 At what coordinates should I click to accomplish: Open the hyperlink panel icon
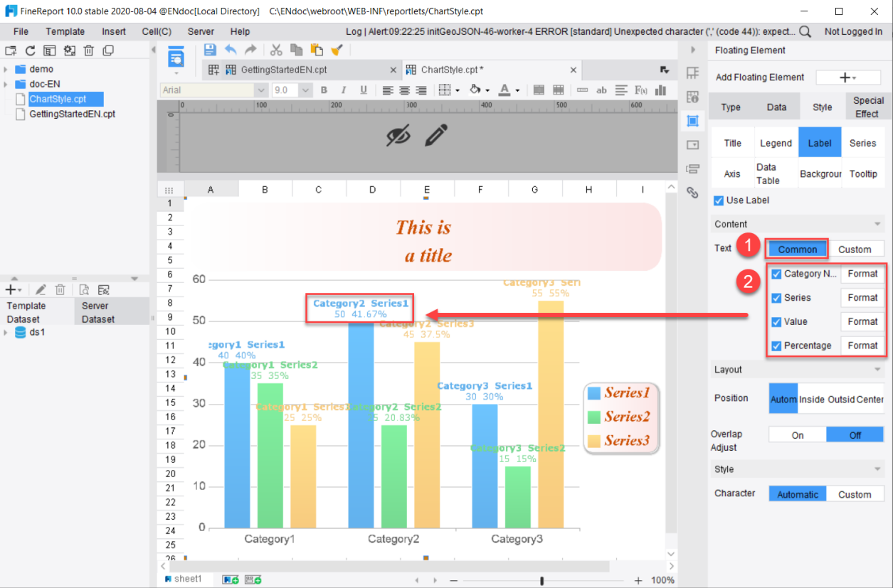coord(692,192)
